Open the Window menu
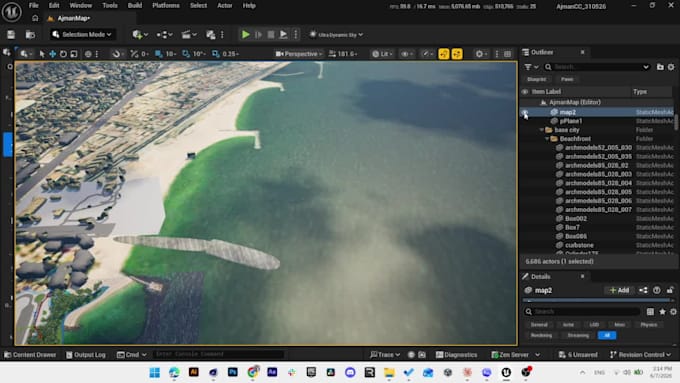680x383 pixels. tap(81, 6)
